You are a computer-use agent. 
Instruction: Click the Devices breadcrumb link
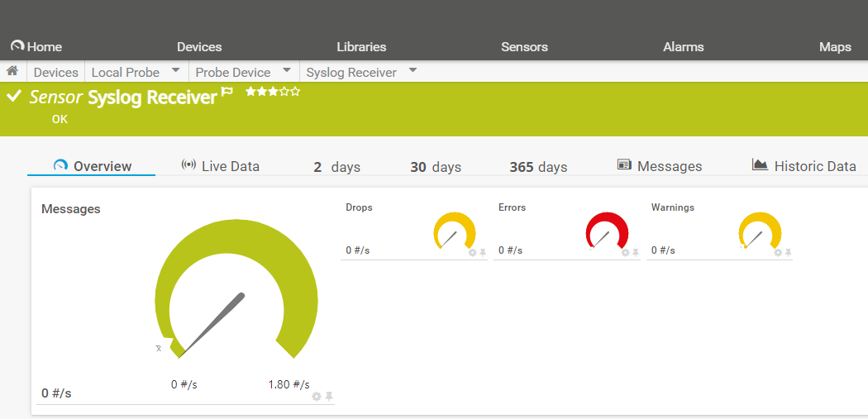point(56,73)
